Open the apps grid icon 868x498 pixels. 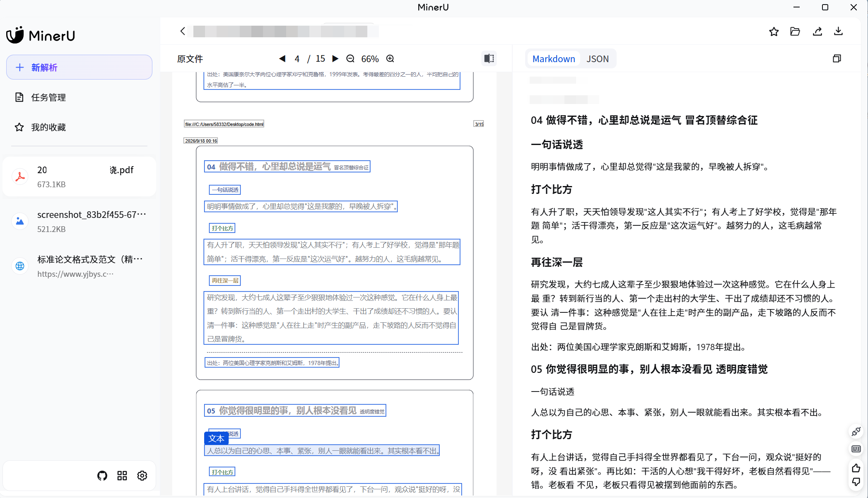point(122,476)
